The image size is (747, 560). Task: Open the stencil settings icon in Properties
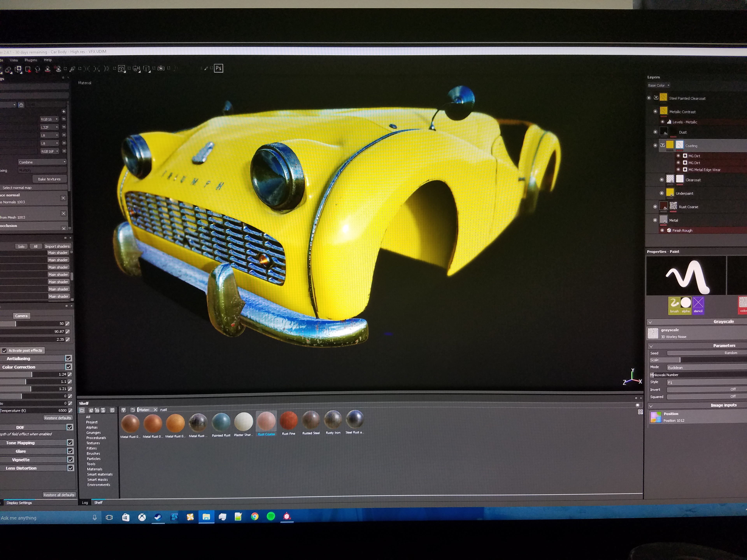pos(698,305)
